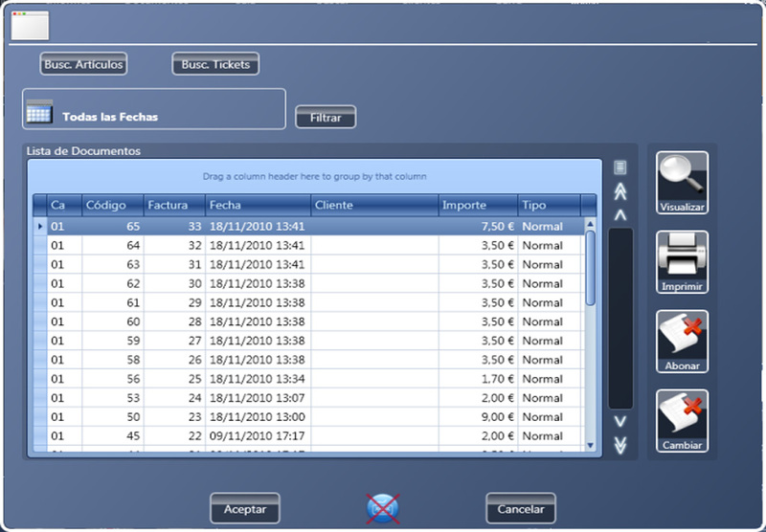Click the Busc. Artículos button
The image size is (766, 532).
pyautogui.click(x=83, y=64)
